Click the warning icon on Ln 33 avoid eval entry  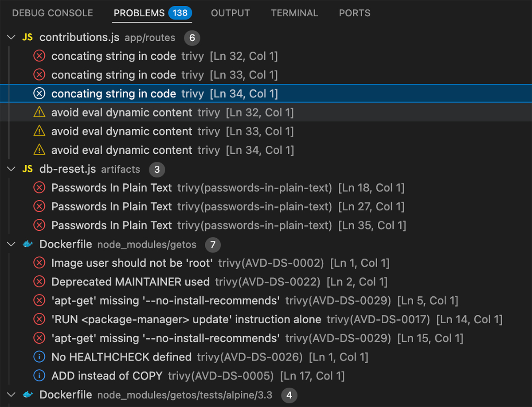point(39,131)
